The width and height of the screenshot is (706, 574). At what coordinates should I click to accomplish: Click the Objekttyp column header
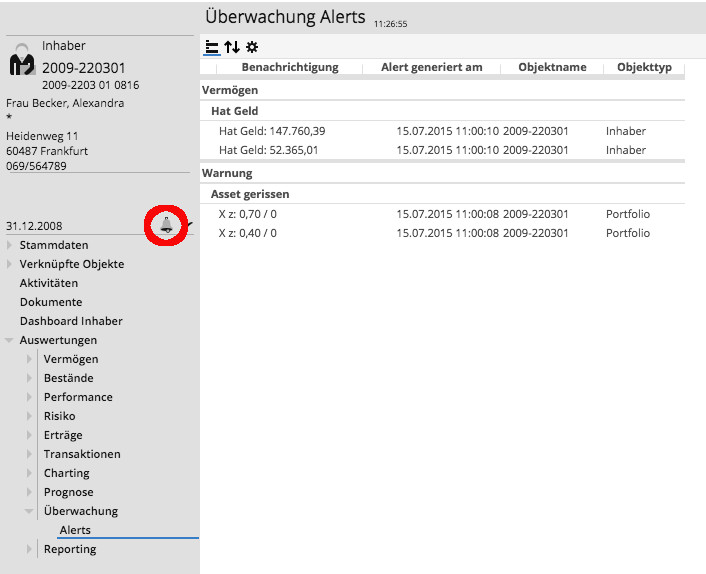tap(645, 67)
